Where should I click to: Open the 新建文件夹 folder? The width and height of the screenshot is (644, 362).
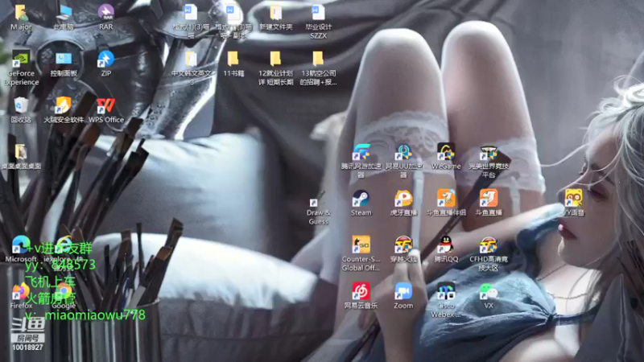pos(275,17)
